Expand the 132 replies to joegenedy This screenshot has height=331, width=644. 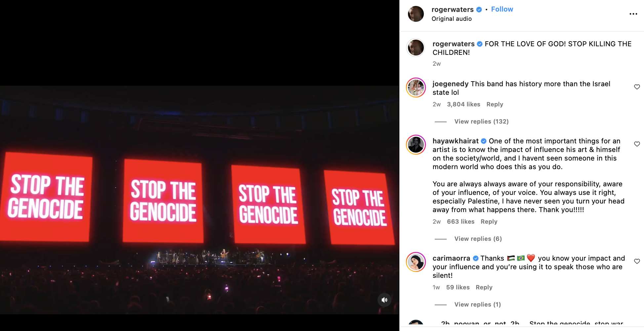tap(481, 122)
